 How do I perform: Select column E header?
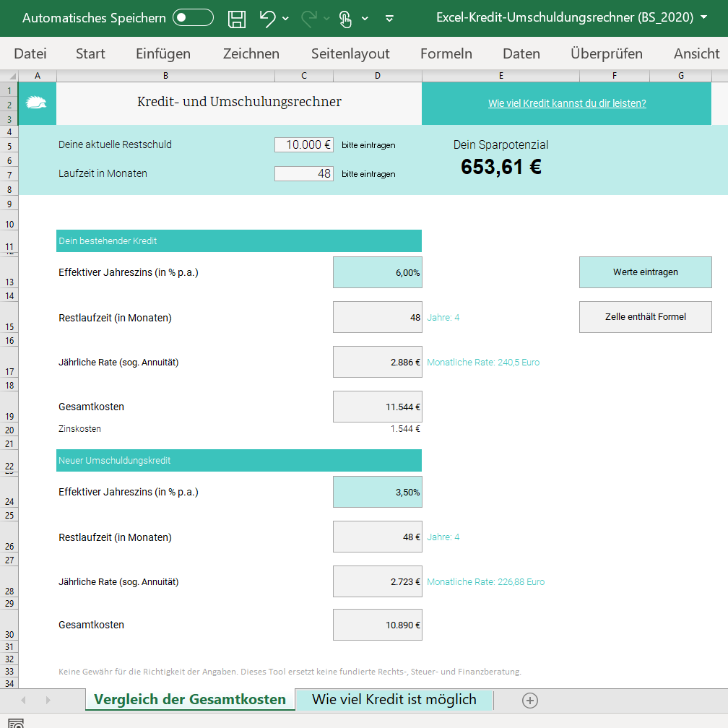click(501, 76)
